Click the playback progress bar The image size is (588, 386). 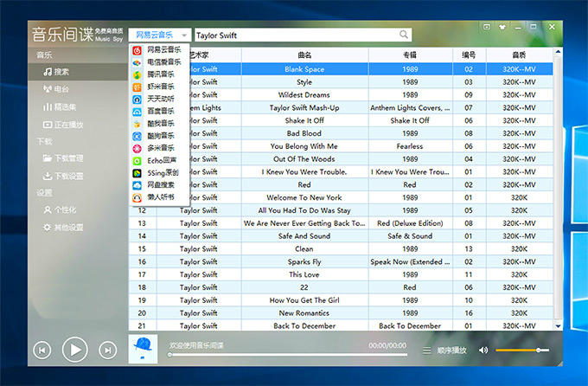point(288,355)
